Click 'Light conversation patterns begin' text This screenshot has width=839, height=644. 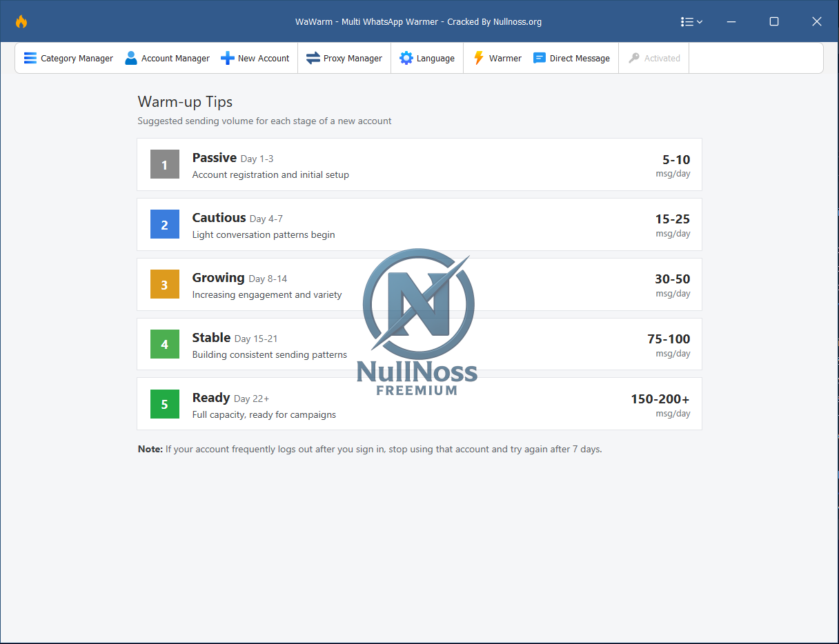pos(264,235)
